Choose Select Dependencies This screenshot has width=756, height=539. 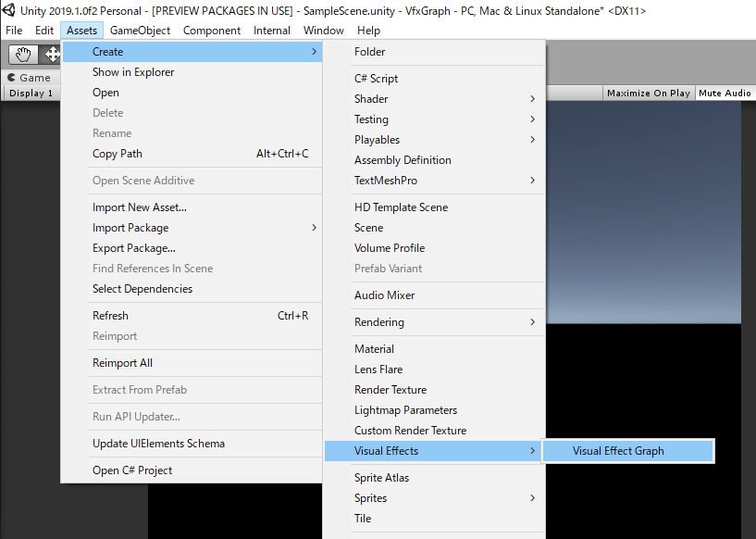pyautogui.click(x=192, y=289)
